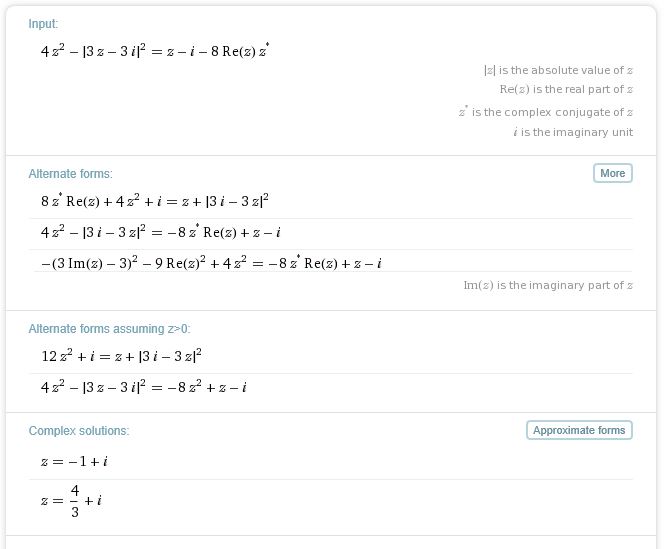The image size is (669, 549).
Task: Select the form ending in −8 z² + z − i
Action: (143, 388)
